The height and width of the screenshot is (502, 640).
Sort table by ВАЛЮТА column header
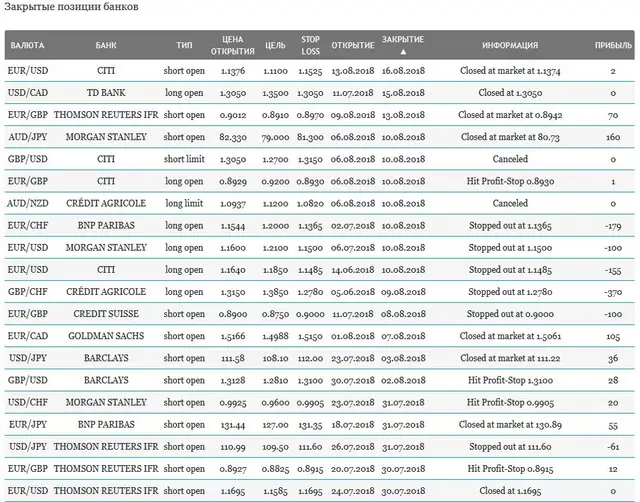click(x=27, y=45)
